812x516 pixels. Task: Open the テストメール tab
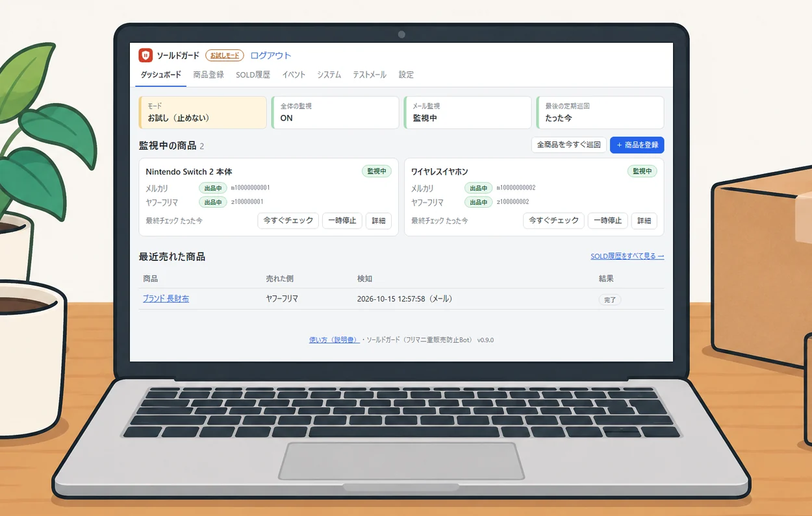click(370, 75)
